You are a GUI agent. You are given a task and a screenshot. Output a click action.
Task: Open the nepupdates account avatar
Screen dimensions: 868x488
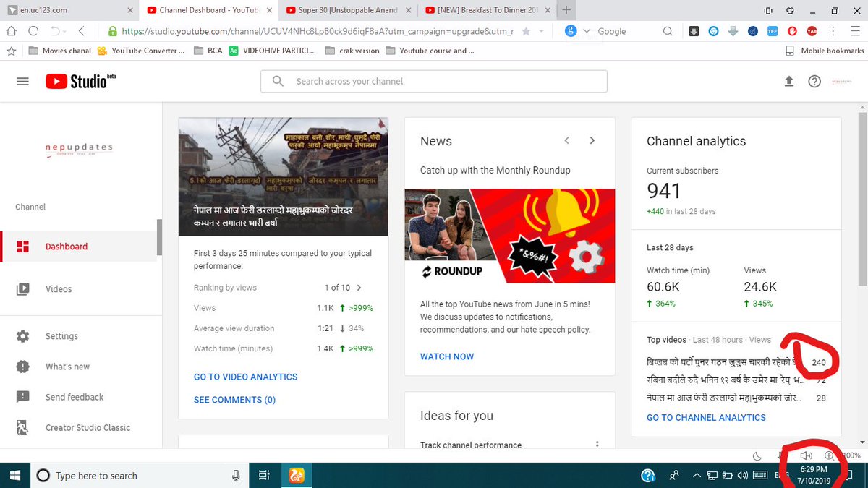click(841, 82)
